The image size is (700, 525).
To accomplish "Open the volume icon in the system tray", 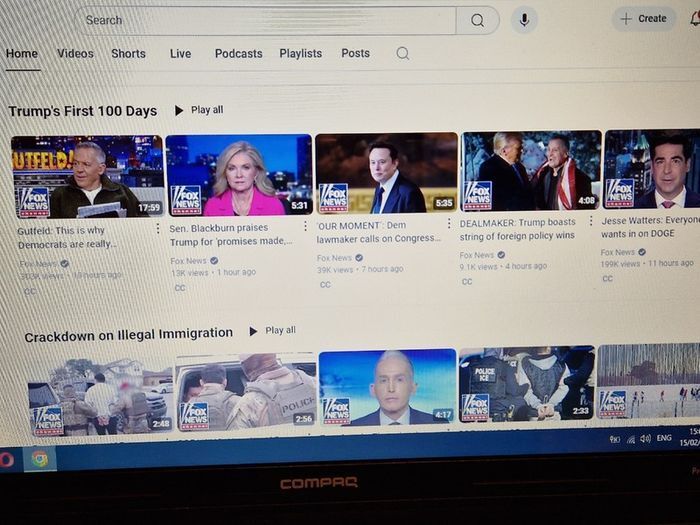I will click(646, 438).
